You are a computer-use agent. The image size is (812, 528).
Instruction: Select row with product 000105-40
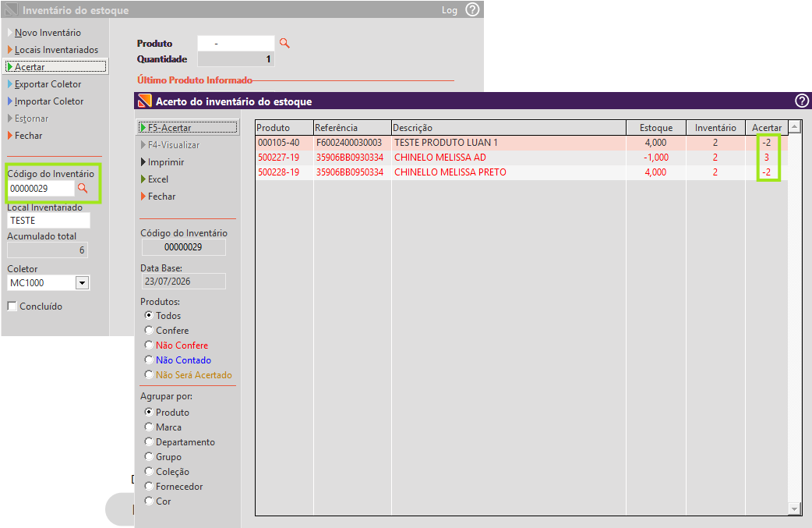coord(521,143)
